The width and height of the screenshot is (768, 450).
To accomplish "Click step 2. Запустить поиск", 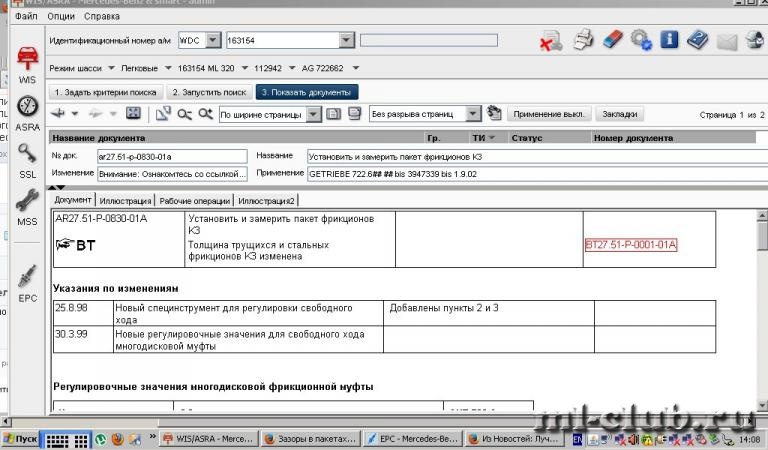I will [209, 92].
